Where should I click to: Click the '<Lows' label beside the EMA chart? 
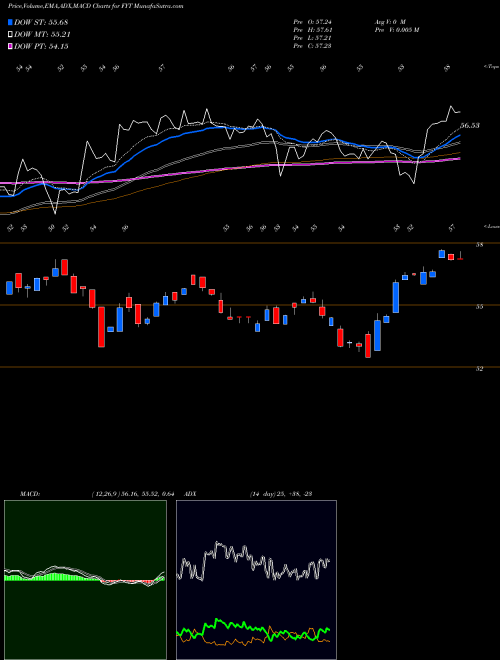[x=491, y=226]
